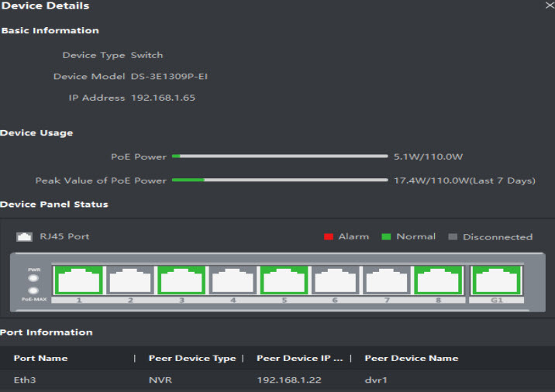This screenshot has height=392, width=555.
Task: Click the PWR indicator LED
Action: 33,277
